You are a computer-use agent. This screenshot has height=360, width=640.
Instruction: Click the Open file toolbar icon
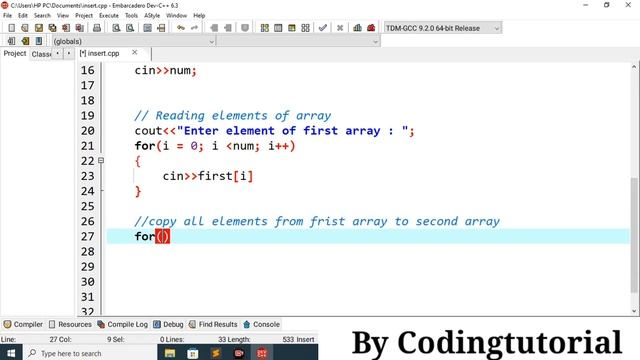25,28
